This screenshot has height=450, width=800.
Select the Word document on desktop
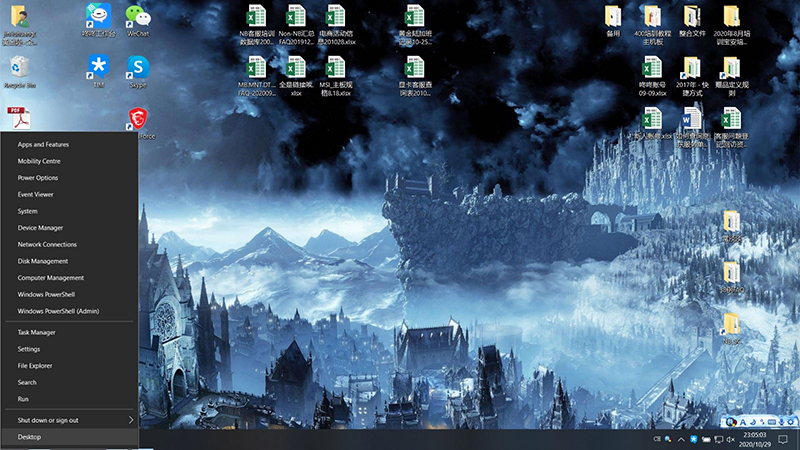(691, 120)
